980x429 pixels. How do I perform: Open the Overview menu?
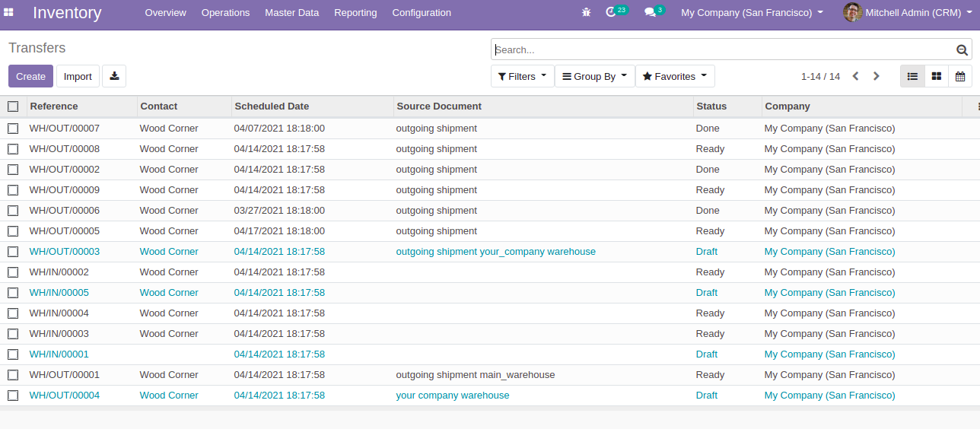[x=166, y=12]
